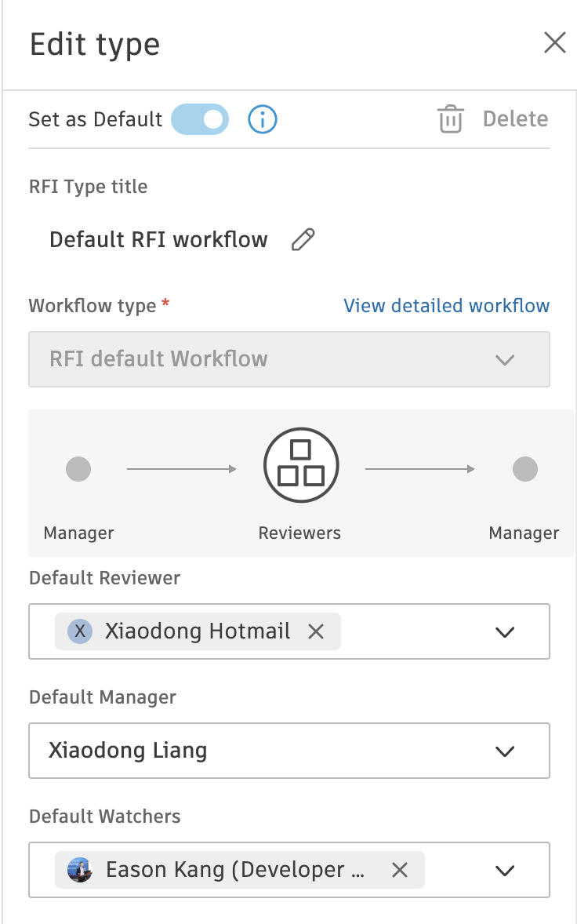Toggle off the Set as Default switch
Screen dimensions: 577x924
point(199,118)
